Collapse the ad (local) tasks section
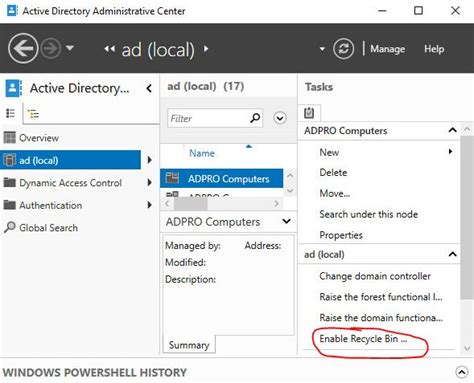Screen dimensions: 474x383 pyautogui.click(x=452, y=254)
